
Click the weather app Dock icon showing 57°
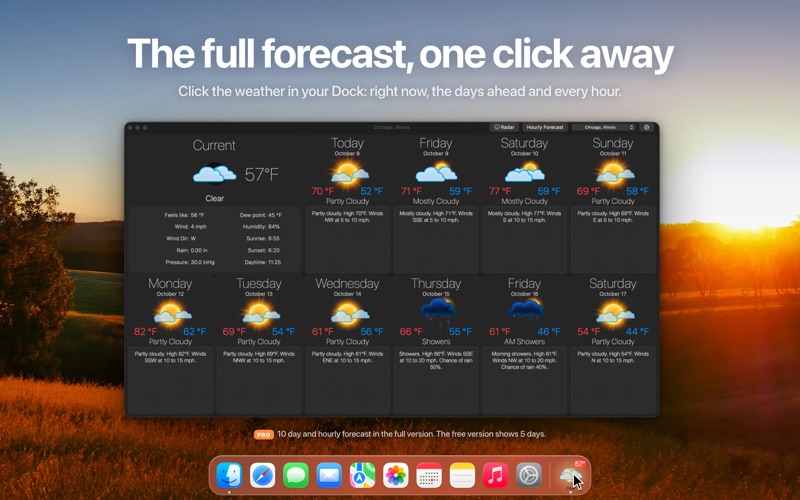click(x=571, y=475)
